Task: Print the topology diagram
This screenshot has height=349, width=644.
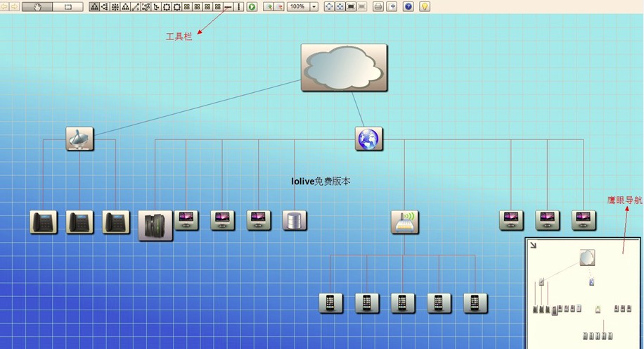Action: click(378, 6)
